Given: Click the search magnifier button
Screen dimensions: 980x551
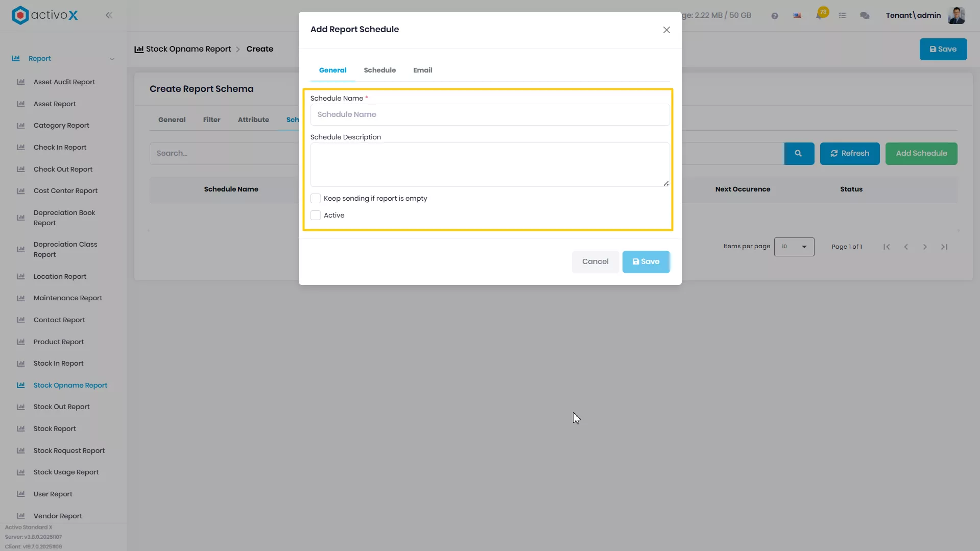Looking at the screenshot, I should coord(799,153).
